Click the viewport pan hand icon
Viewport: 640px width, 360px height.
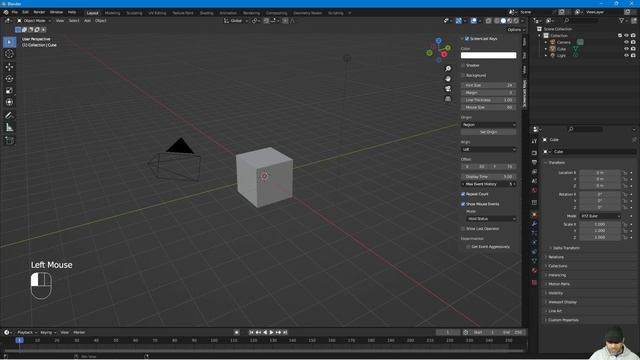448,79
